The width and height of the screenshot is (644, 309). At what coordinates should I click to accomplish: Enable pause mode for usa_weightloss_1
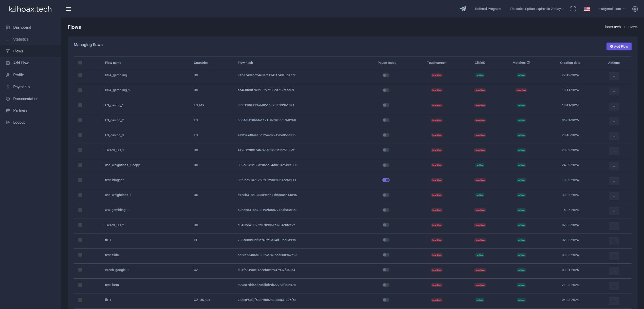tap(386, 195)
